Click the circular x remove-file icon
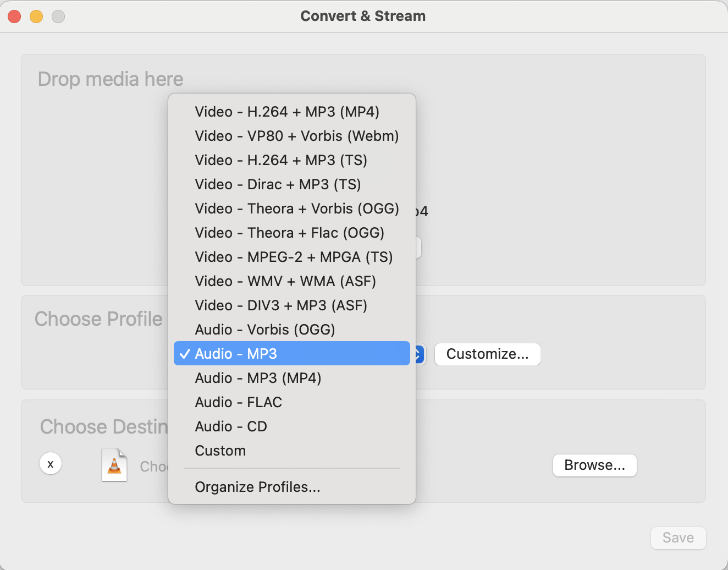The image size is (728, 570). 50,463
